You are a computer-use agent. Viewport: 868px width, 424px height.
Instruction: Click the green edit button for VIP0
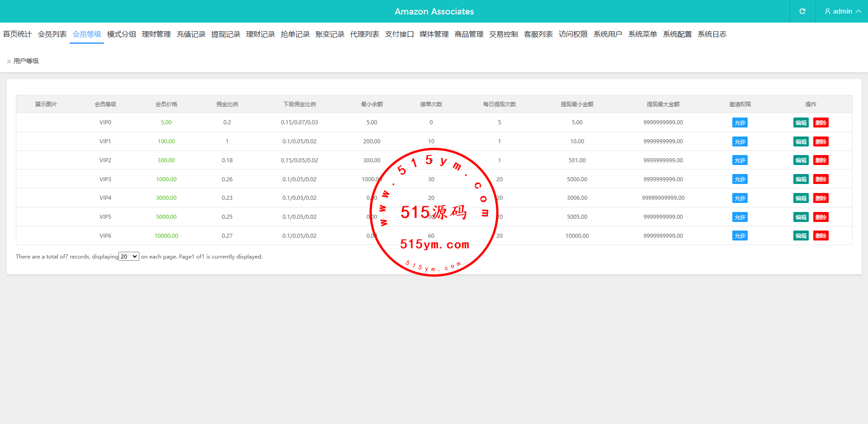pos(801,123)
